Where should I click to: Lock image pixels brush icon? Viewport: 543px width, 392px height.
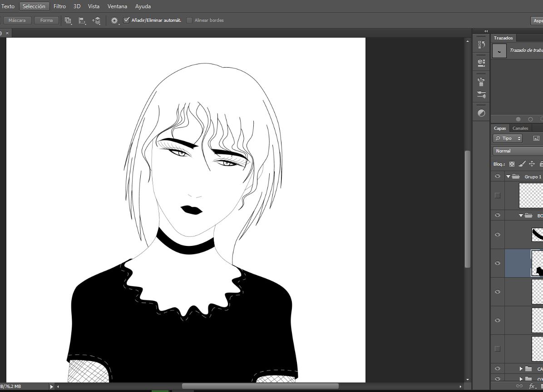coord(522,164)
